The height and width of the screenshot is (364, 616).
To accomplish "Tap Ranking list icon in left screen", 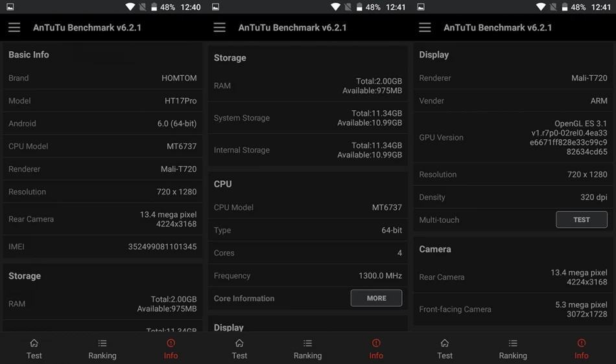I will tap(102, 343).
